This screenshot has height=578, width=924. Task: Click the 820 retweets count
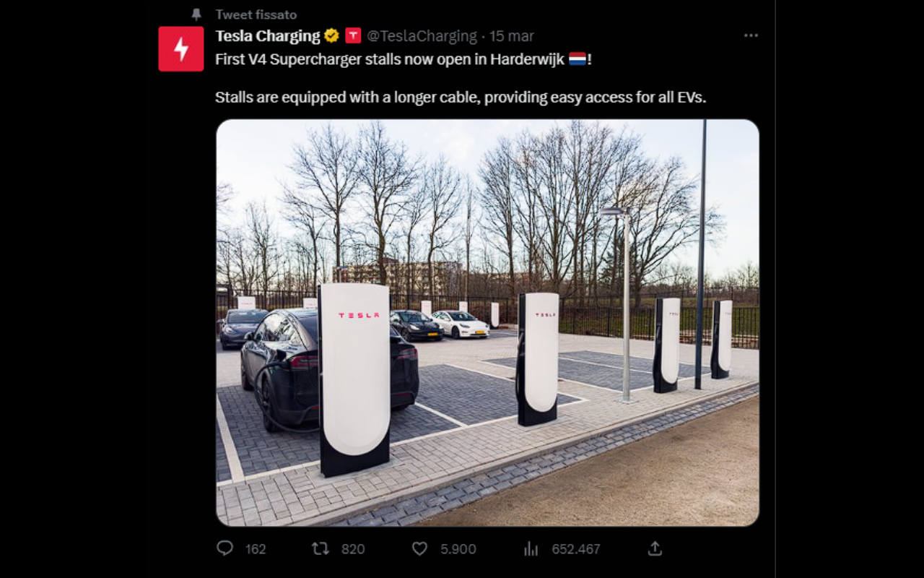pos(353,549)
